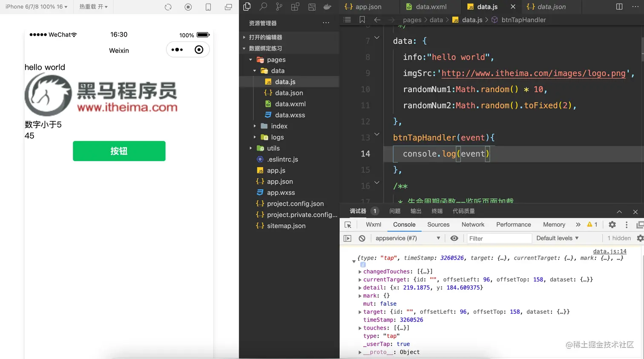Screen dimensions: 644x359
Task: Switch to the 问题 panel tab
Action: tap(395, 211)
